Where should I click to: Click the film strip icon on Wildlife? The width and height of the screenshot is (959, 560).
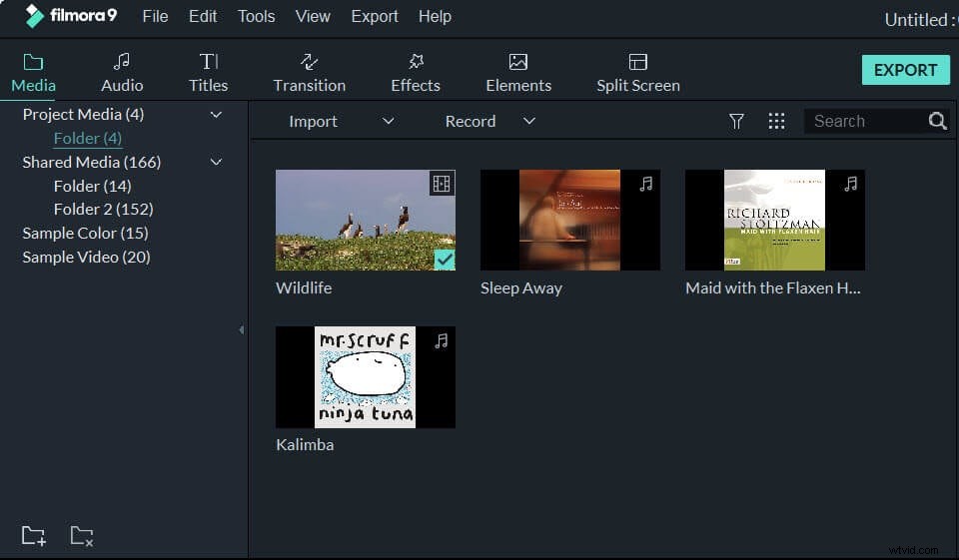[442, 184]
